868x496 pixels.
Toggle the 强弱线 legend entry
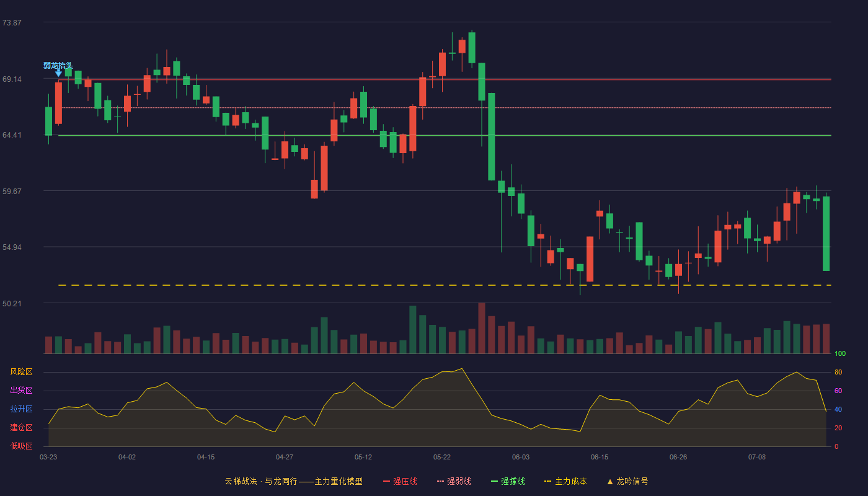[x=454, y=481]
